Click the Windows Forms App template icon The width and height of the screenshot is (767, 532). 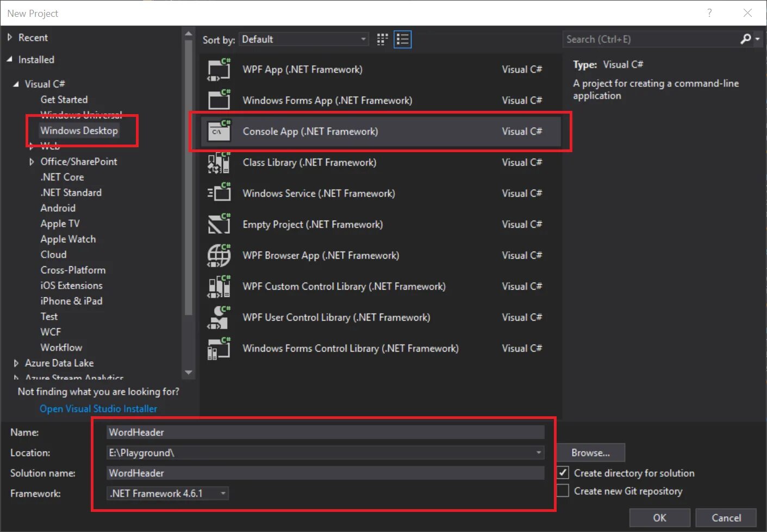219,101
